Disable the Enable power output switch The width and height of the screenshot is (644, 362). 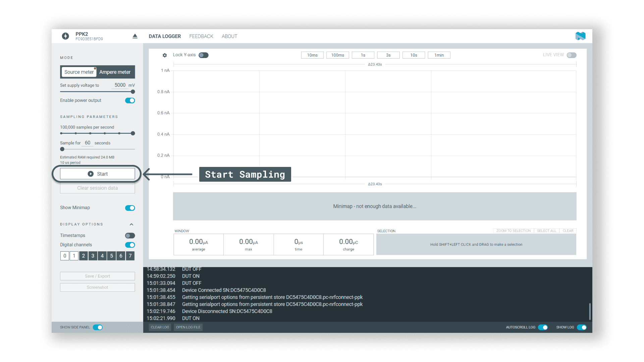pyautogui.click(x=130, y=101)
